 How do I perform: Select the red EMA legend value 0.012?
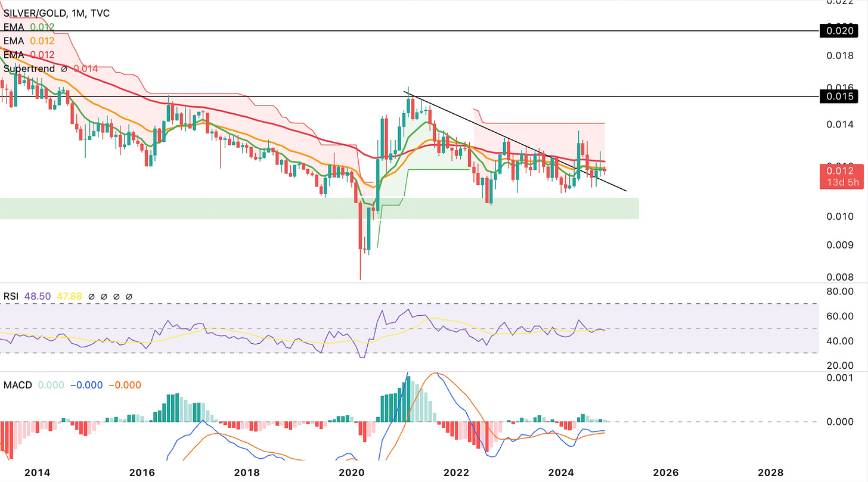click(42, 55)
